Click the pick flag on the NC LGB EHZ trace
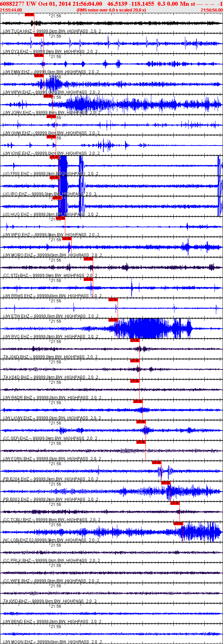Screen dimensions: 223x644 click(x=178, y=524)
